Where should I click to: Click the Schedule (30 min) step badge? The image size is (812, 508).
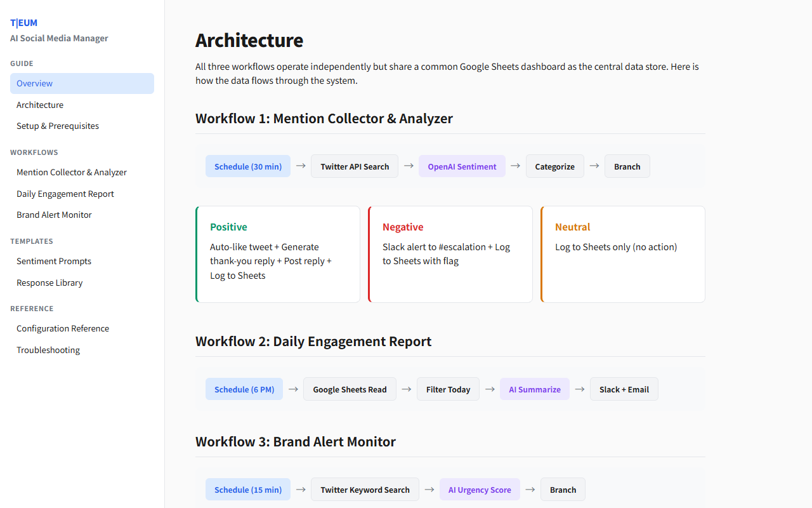pyautogui.click(x=248, y=166)
